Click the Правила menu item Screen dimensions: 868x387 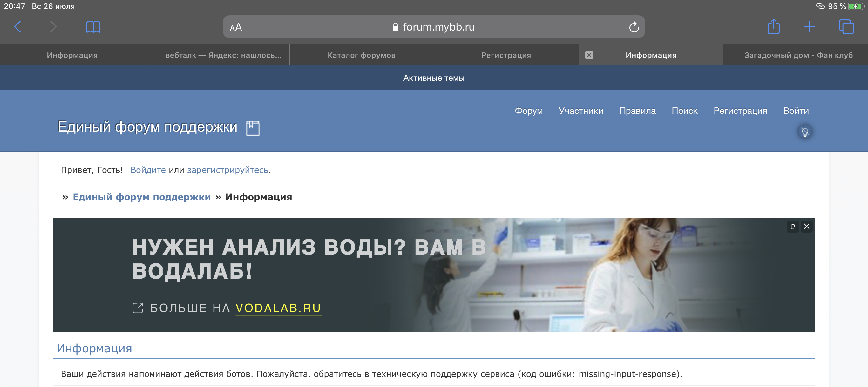[637, 111]
